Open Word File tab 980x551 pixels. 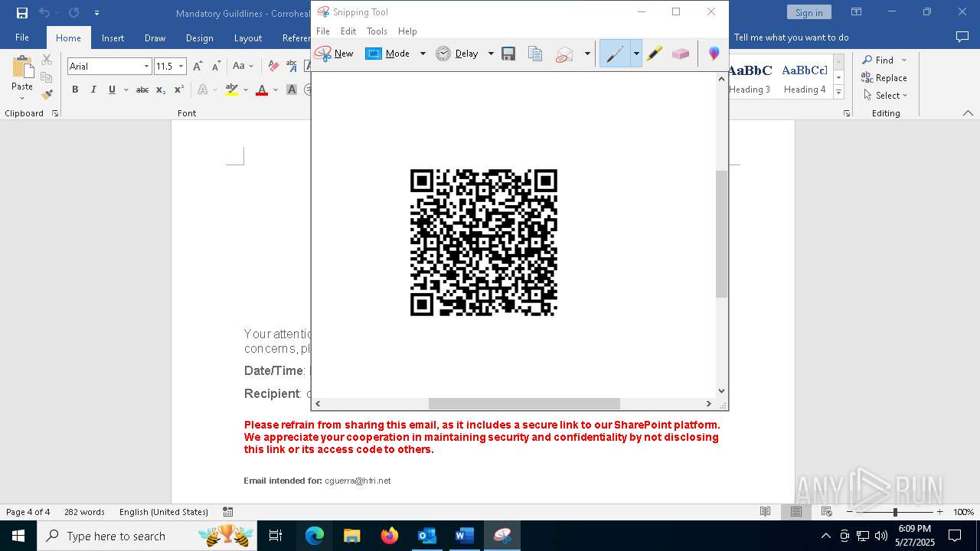[x=22, y=37]
